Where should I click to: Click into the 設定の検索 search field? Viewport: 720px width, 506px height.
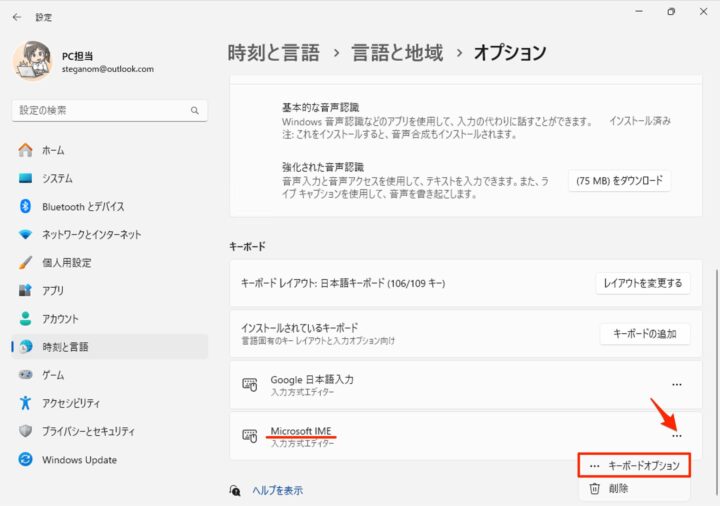pyautogui.click(x=109, y=111)
